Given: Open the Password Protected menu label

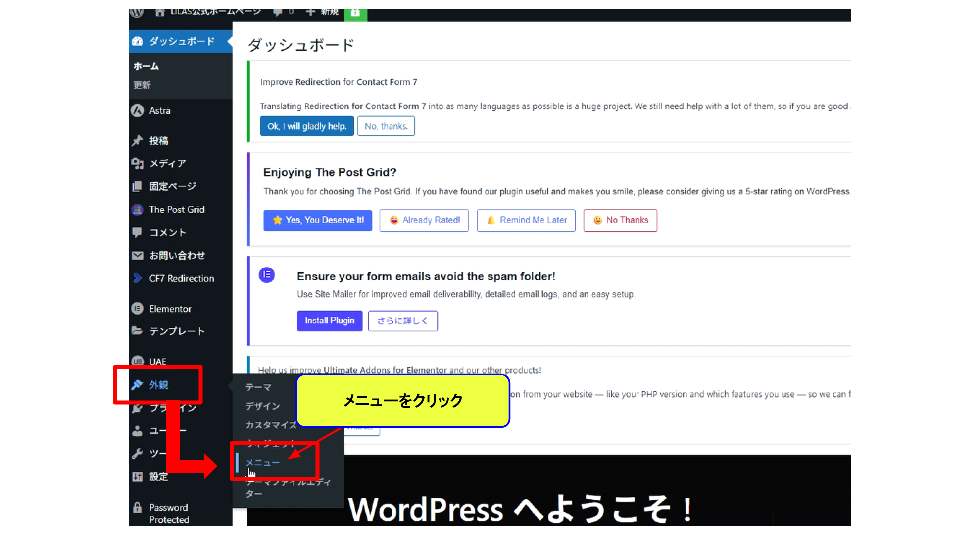Looking at the screenshot, I should pyautogui.click(x=169, y=514).
